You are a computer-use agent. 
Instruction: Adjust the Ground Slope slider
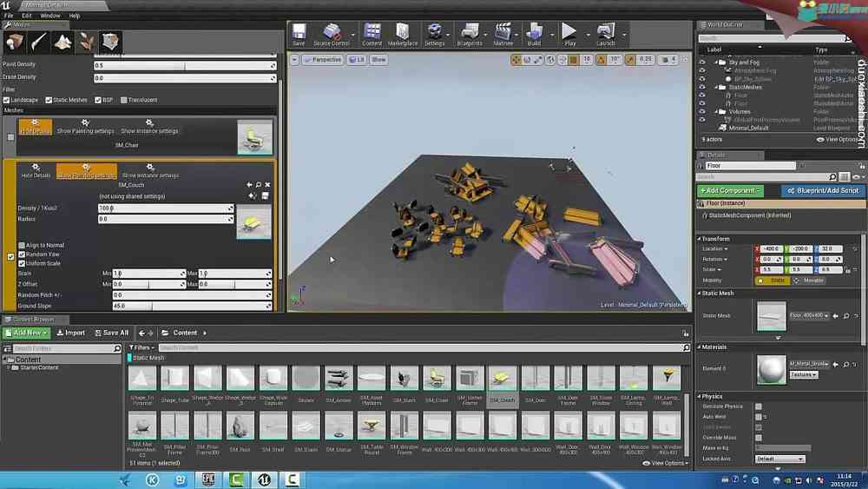(x=192, y=306)
